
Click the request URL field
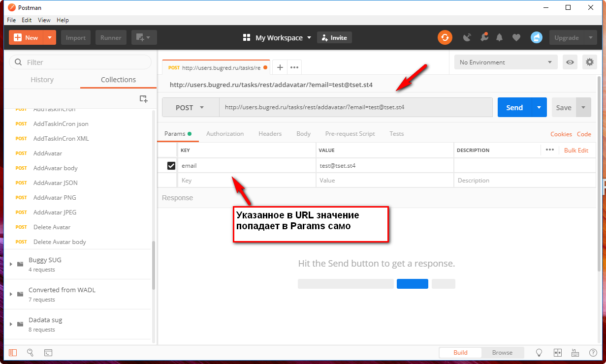(356, 107)
